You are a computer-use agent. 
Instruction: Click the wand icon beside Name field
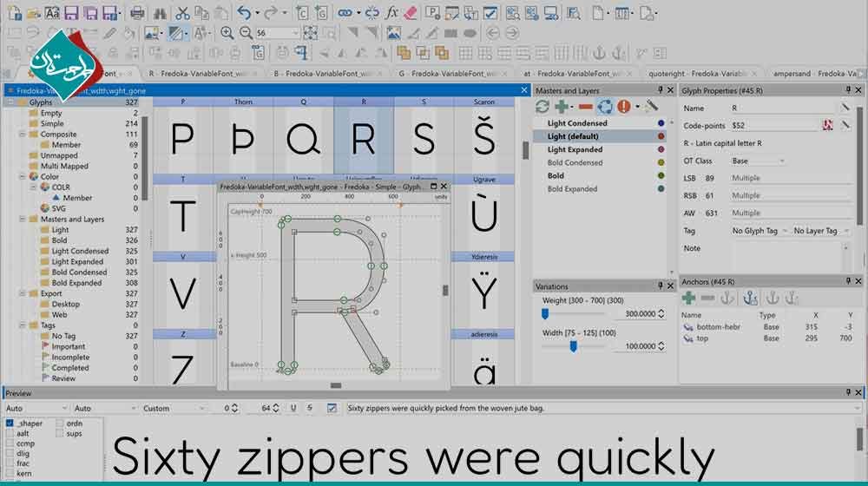click(845, 108)
